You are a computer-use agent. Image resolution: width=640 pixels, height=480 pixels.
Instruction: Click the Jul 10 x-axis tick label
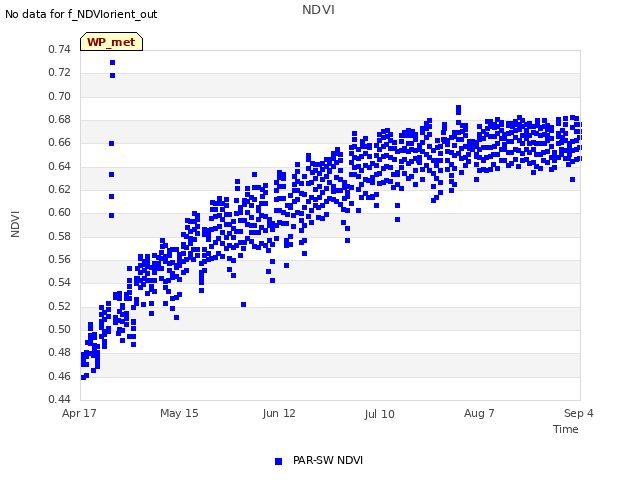point(379,414)
